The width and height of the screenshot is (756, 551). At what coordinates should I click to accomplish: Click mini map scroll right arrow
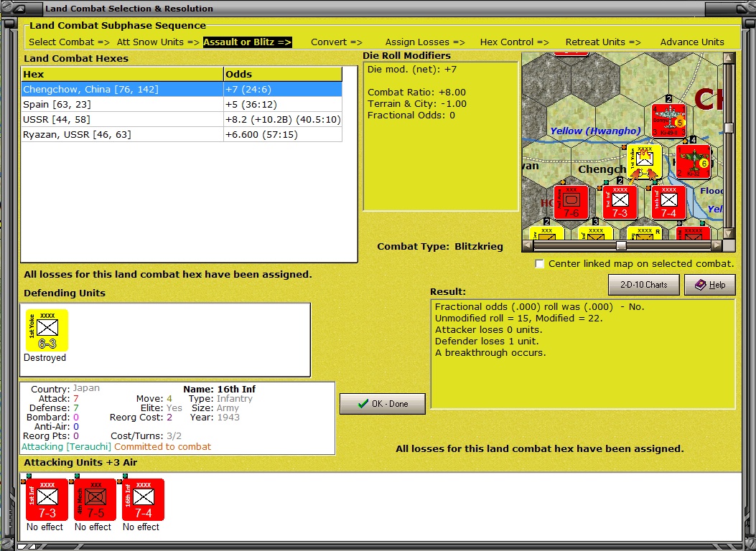pyautogui.click(x=717, y=245)
